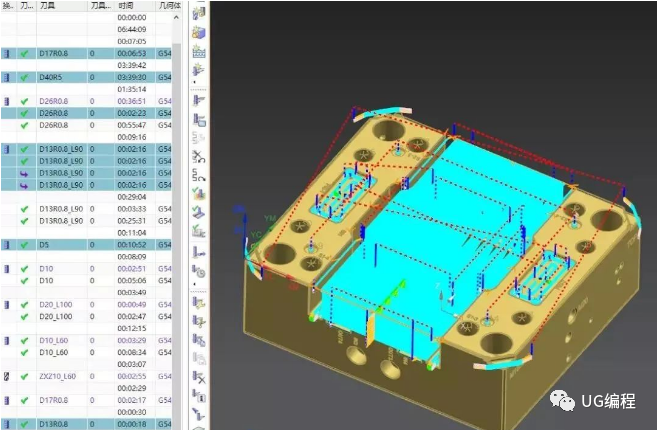
Task: Click the Create Geometry icon with blue grid
Action: click(199, 52)
